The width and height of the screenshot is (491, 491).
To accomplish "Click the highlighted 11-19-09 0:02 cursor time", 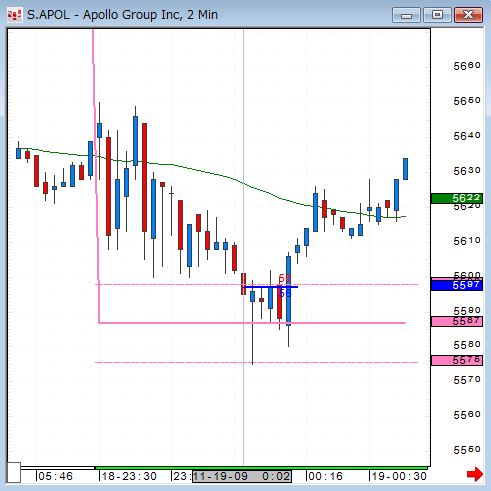I will point(242,476).
